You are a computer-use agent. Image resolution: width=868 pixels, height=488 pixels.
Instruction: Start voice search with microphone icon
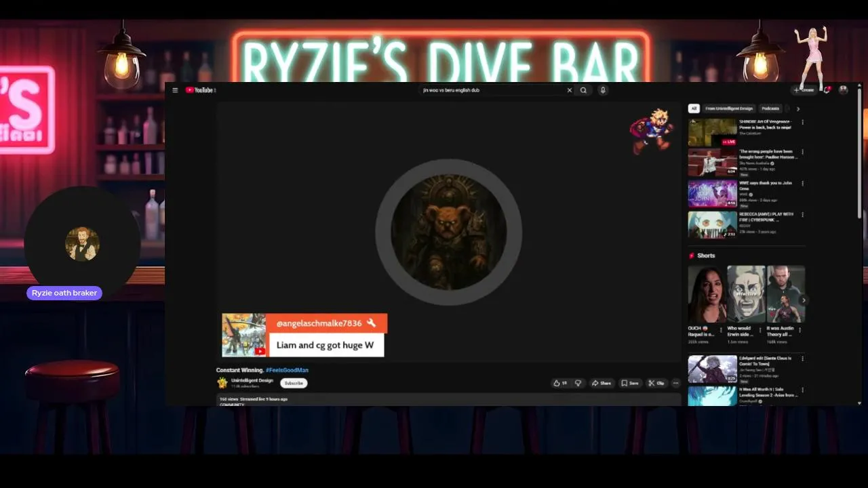coord(603,90)
